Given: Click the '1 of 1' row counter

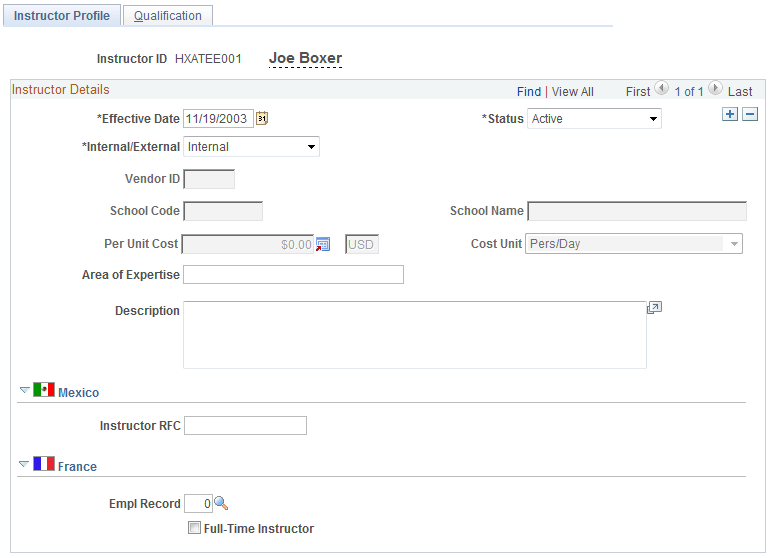Looking at the screenshot, I should tap(688, 92).
